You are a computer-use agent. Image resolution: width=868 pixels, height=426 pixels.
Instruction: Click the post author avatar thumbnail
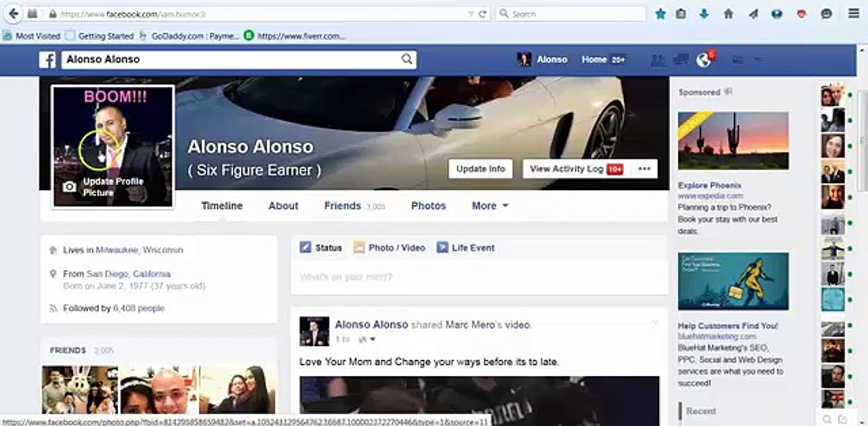point(314,331)
